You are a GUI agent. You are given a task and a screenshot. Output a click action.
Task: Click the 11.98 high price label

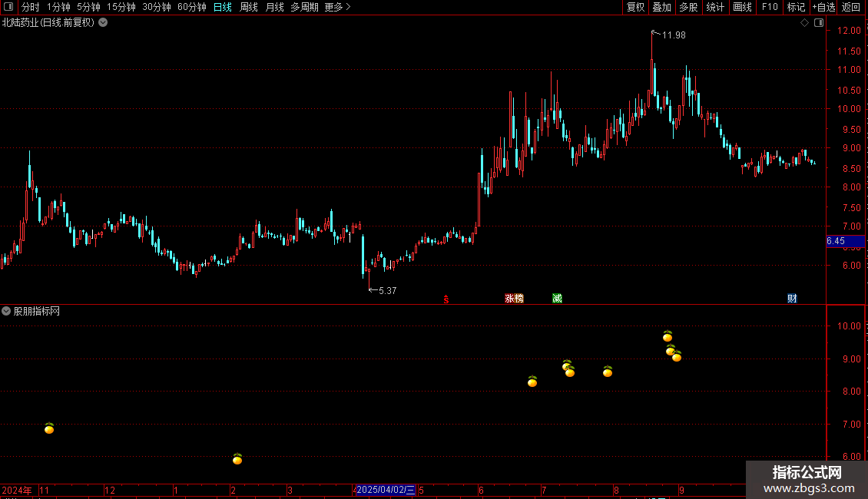click(x=674, y=35)
